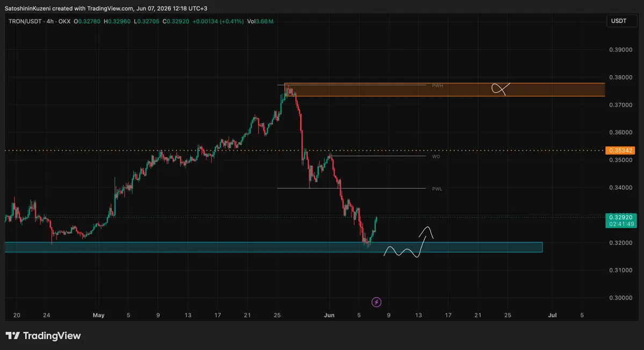The height and width of the screenshot is (350, 644).
Task: Select the TRON/USDT symbol title
Action: point(25,22)
